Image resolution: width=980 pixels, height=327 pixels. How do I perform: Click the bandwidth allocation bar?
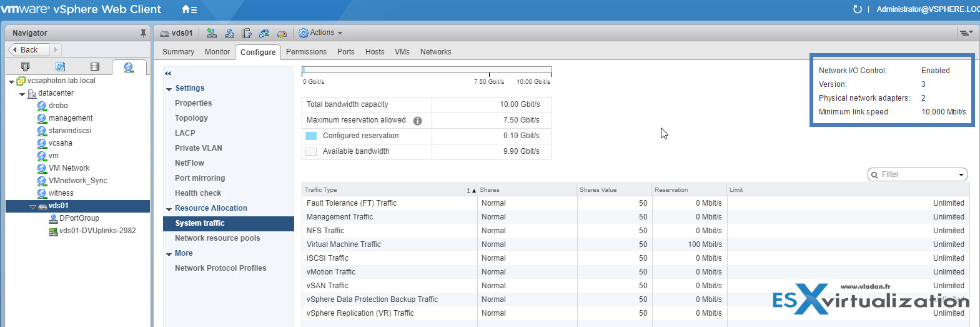click(427, 70)
